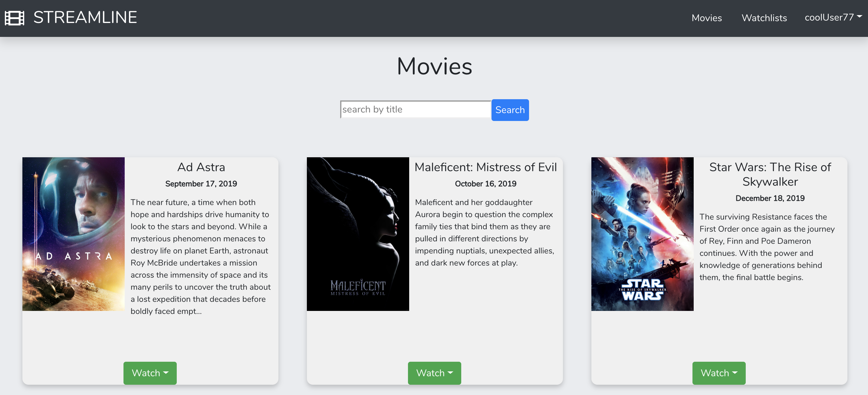Click the September 17, 2019 date
Viewport: 868px width, 395px height.
coord(201,184)
